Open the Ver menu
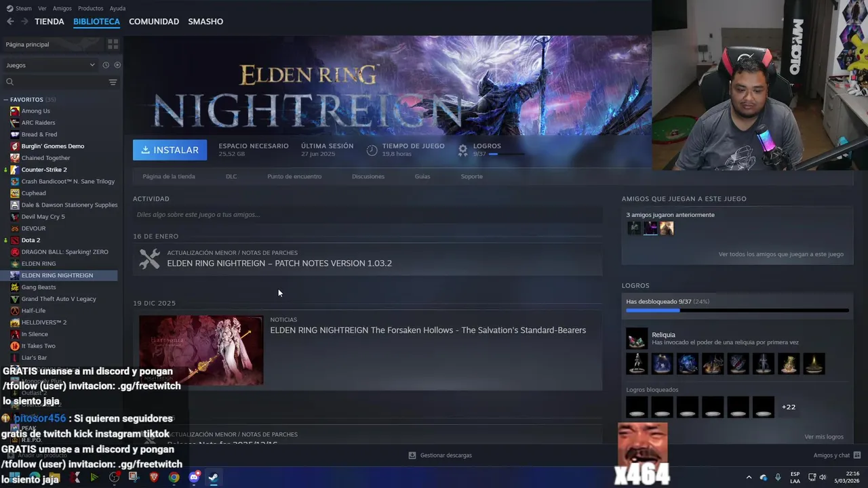The image size is (868, 488). pos(42,8)
